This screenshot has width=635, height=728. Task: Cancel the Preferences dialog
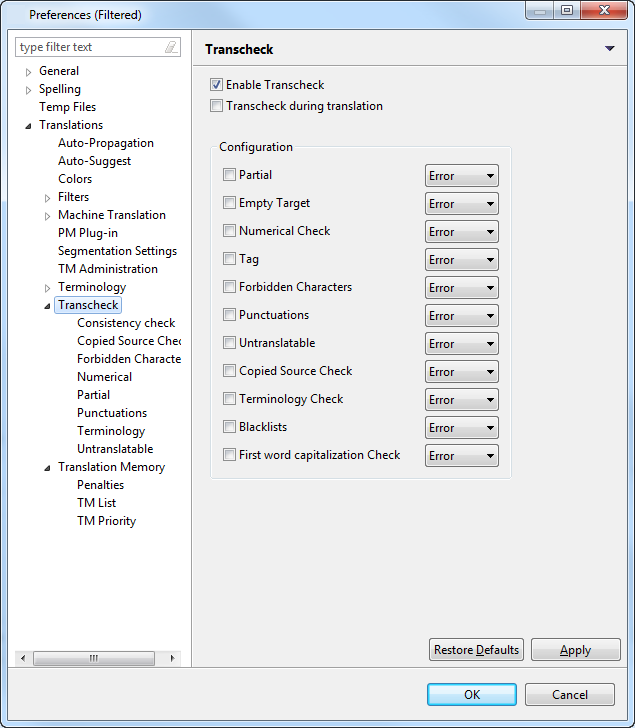coord(570,695)
